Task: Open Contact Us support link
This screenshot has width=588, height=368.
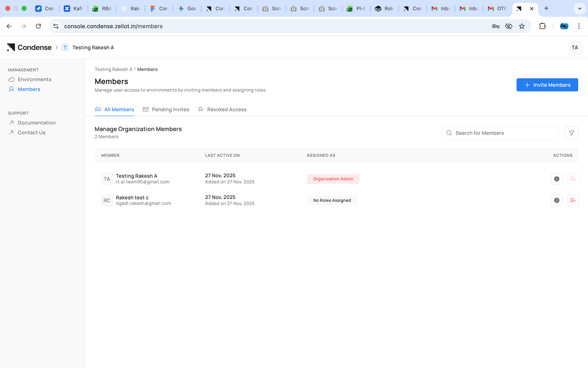Action: (x=31, y=132)
